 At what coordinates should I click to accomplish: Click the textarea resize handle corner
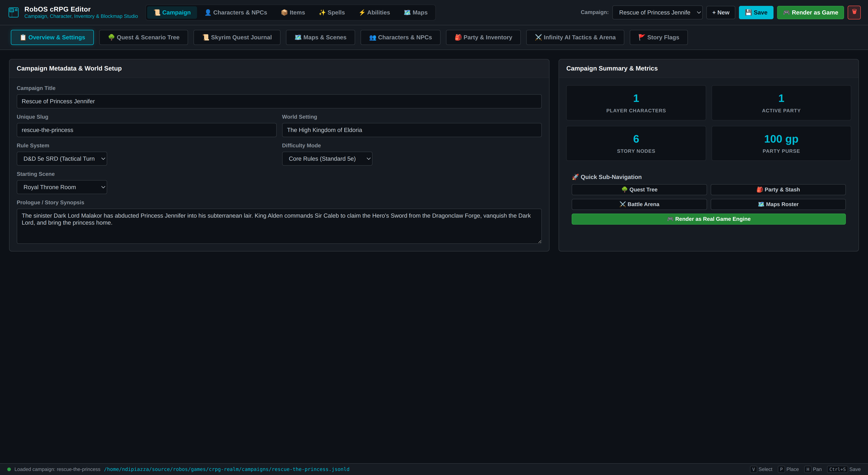540,241
